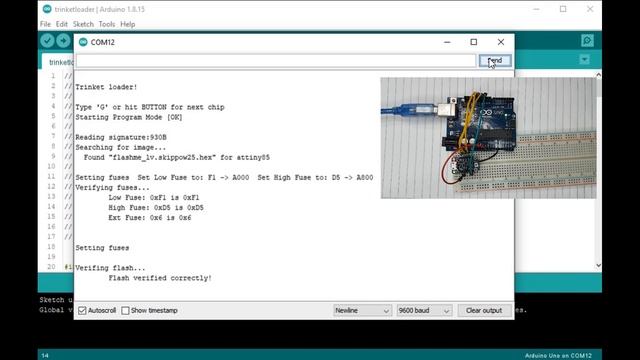
Task: Click the 'Reading signature:930B' line
Action: click(120, 137)
